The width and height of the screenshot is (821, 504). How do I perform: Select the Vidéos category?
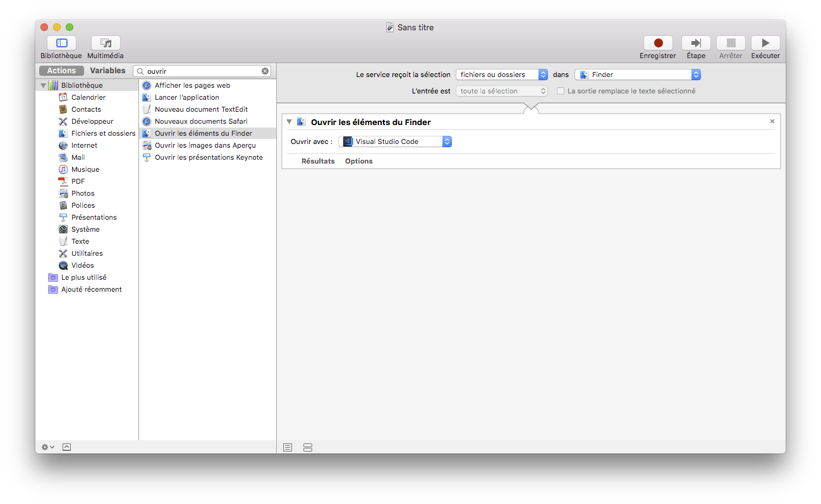click(82, 265)
